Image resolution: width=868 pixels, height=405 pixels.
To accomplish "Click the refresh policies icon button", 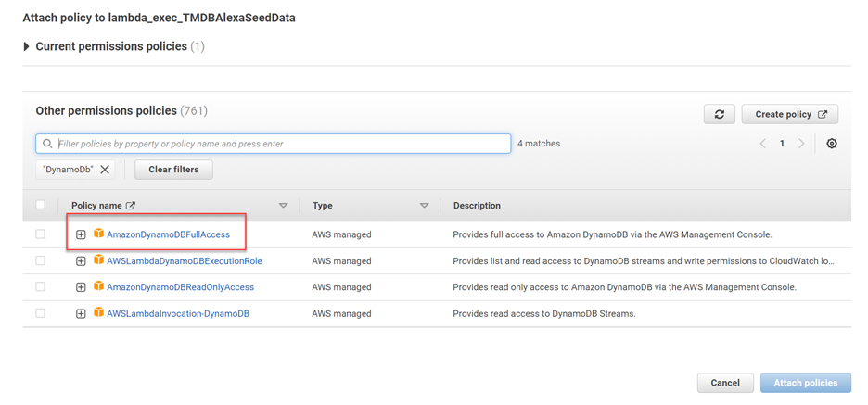I will point(719,114).
